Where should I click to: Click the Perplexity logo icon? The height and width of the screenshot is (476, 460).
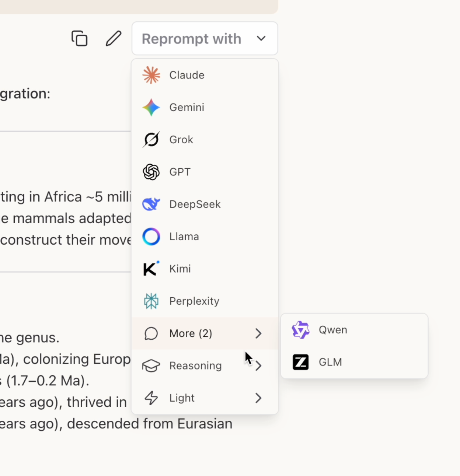(151, 301)
